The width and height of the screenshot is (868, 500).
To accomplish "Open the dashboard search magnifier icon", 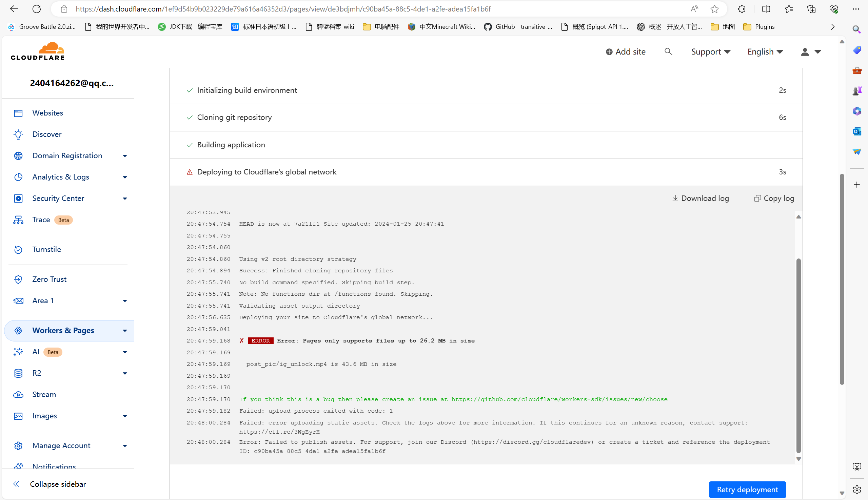I will pyautogui.click(x=668, y=51).
